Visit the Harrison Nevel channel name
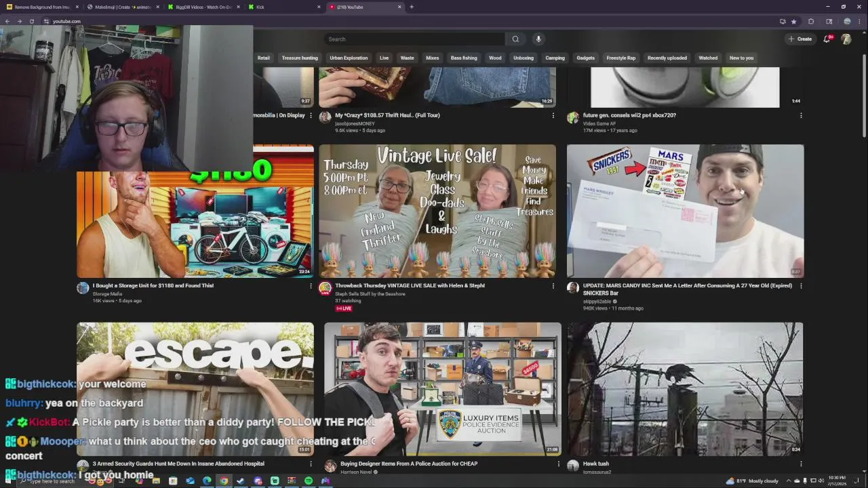Viewport: 868px width, 488px height. pyautogui.click(x=357, y=472)
